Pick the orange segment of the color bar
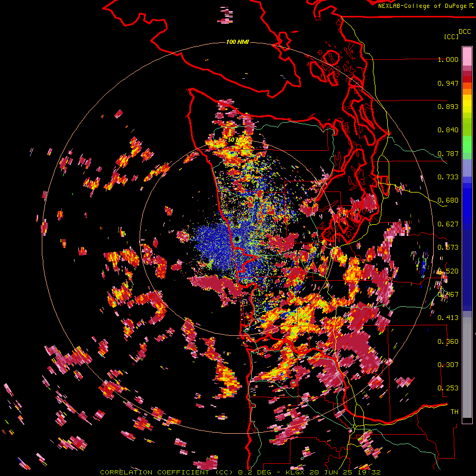Viewport: 476px width, 476px height. point(467,91)
